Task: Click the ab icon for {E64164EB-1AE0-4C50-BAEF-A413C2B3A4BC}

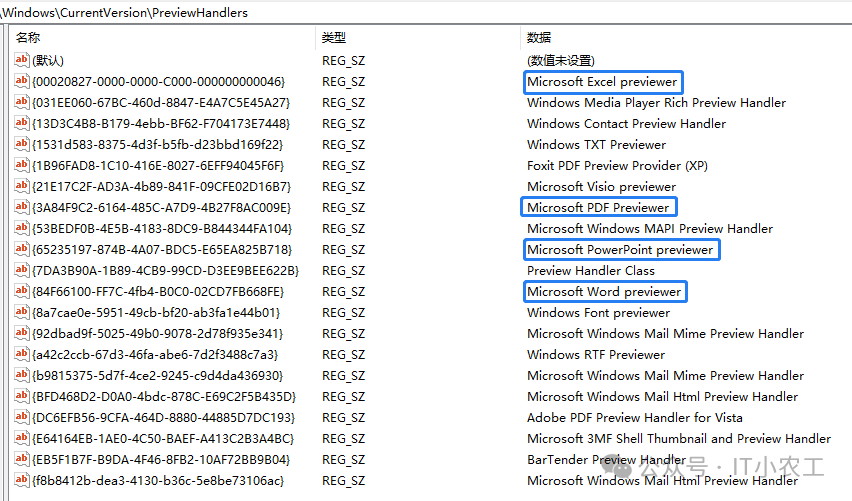Action: point(22,438)
